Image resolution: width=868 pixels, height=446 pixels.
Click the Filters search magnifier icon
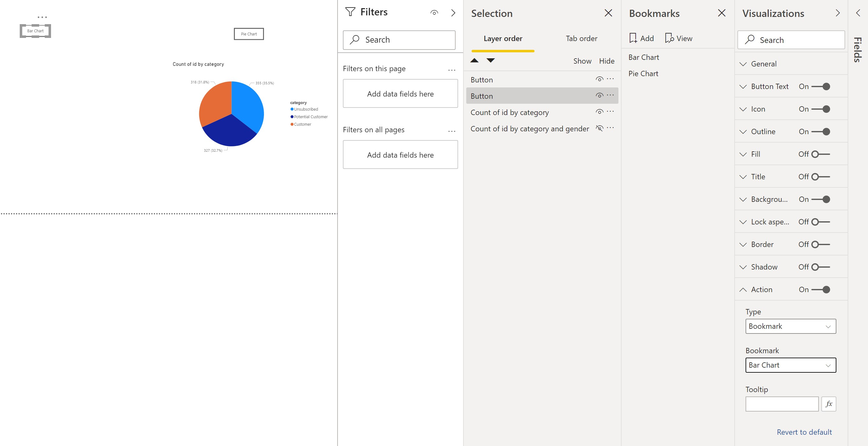[354, 39]
